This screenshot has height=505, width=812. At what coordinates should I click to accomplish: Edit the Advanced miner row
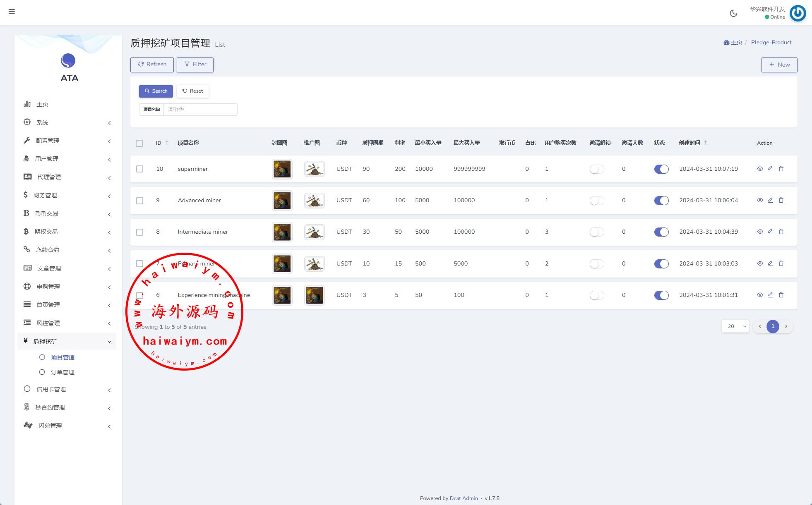pos(770,200)
